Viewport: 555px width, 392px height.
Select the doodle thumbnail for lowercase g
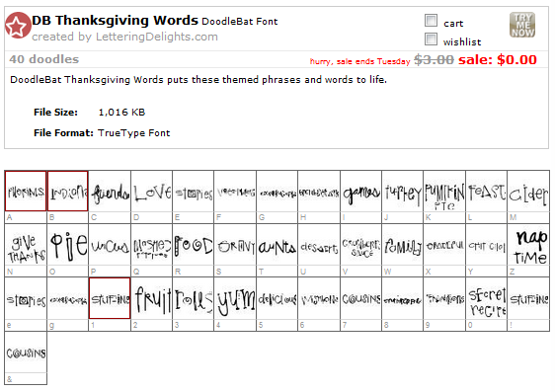pyautogui.click(x=67, y=298)
